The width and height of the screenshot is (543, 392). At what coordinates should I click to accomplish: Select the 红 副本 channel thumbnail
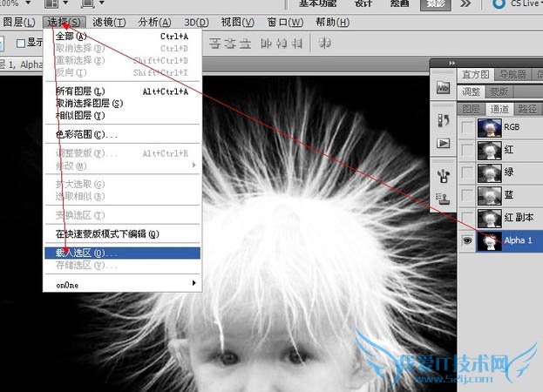[489, 218]
